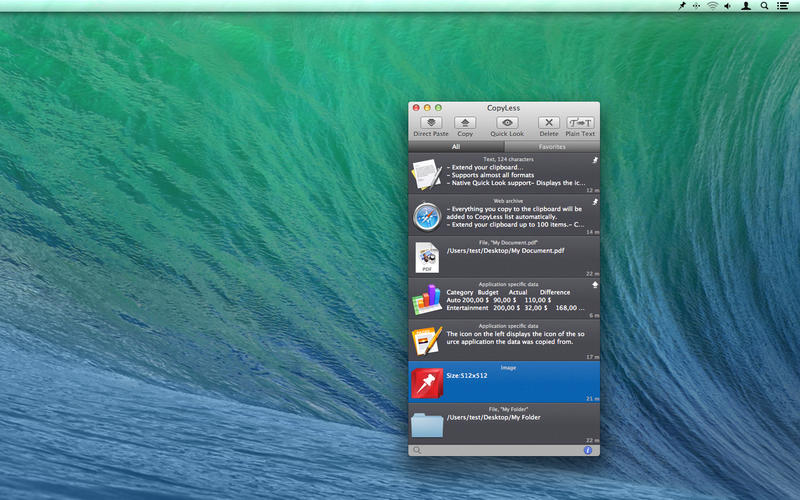Screen dimensions: 800x500
Task: Click the info icon at bottom right
Action: [x=588, y=450]
